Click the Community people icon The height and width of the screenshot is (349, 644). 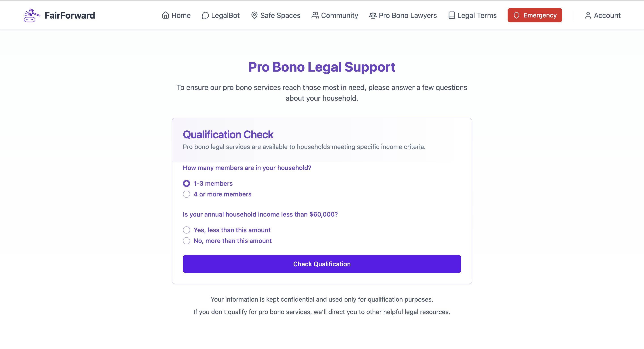[315, 15]
